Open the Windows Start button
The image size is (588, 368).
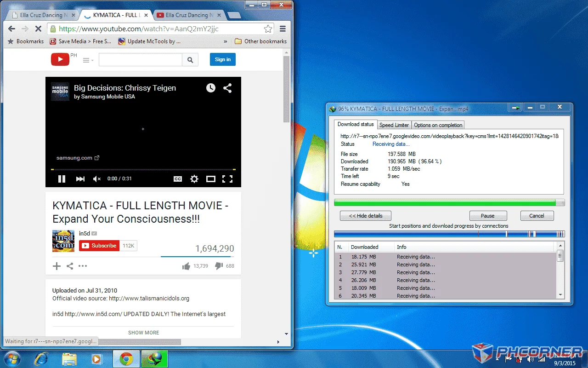coord(12,358)
